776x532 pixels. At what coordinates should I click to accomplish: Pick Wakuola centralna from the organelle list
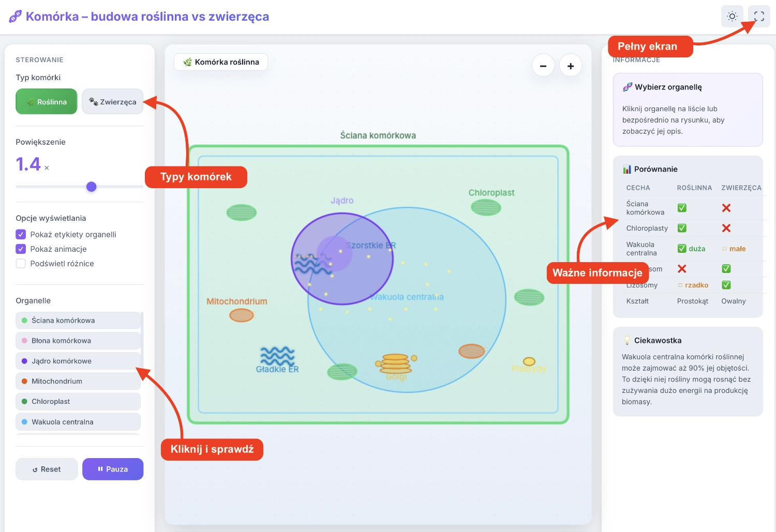click(78, 422)
